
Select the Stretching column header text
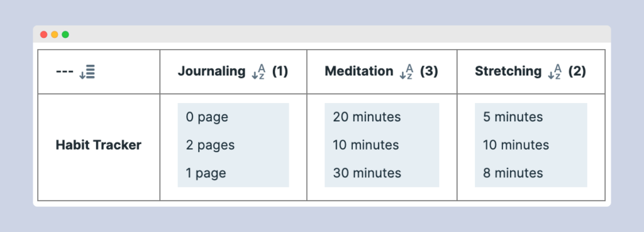pos(508,72)
